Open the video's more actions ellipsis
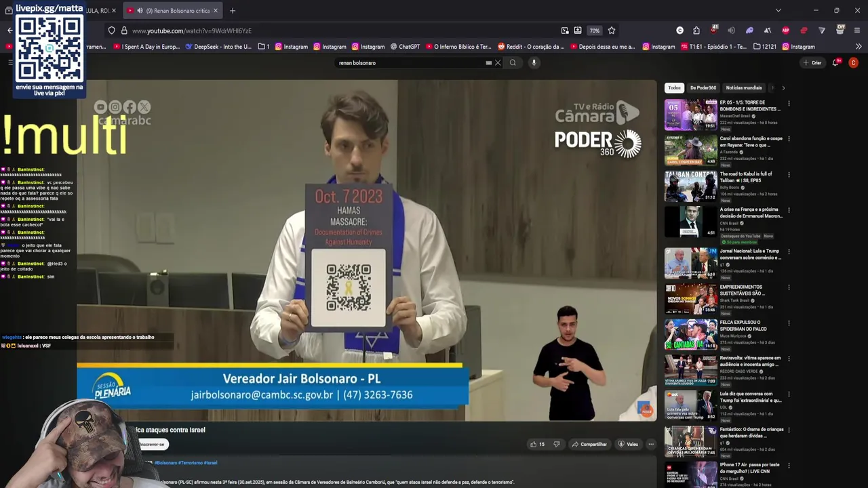 [x=651, y=444]
